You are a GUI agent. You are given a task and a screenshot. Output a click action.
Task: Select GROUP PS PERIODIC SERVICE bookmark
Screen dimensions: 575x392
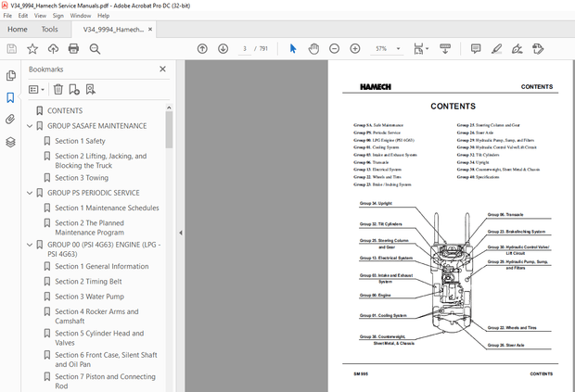[93, 193]
